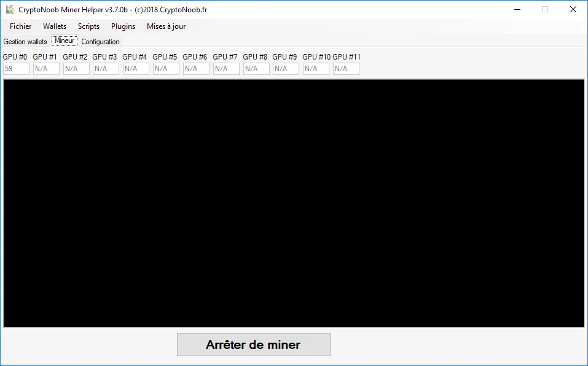Screen dimensions: 588x366
Task: Click the GPU #0 temperature field
Action: tap(16, 69)
